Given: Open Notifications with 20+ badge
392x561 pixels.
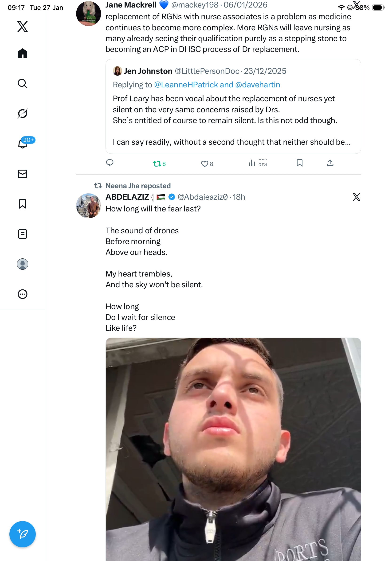Looking at the screenshot, I should click(23, 144).
